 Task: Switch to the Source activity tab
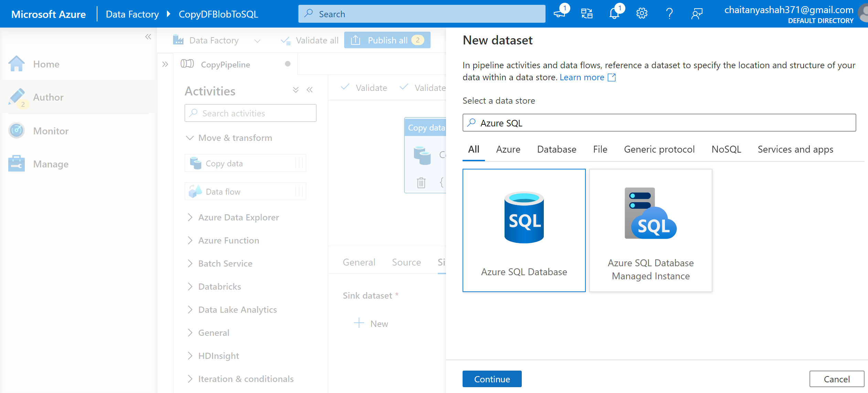pyautogui.click(x=406, y=262)
